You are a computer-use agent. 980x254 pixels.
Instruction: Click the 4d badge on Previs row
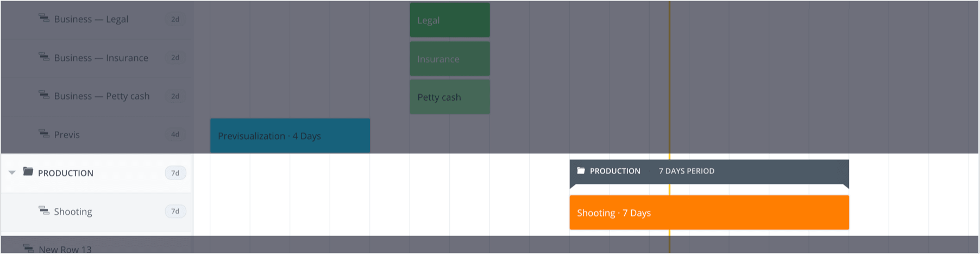click(x=175, y=134)
